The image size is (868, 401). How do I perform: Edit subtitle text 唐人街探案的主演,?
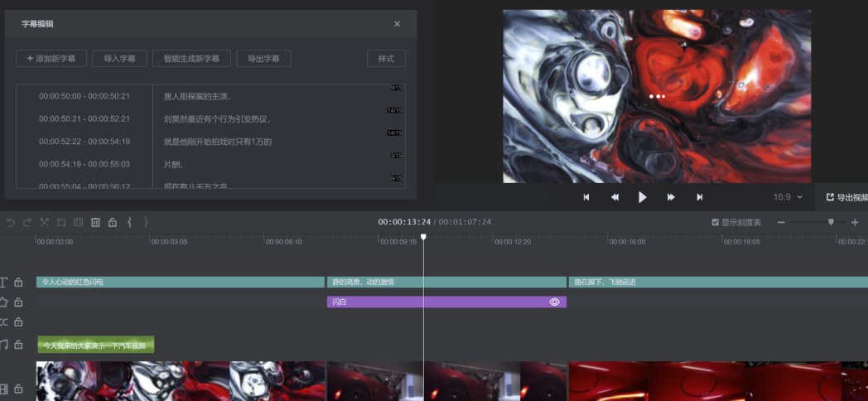pos(197,96)
